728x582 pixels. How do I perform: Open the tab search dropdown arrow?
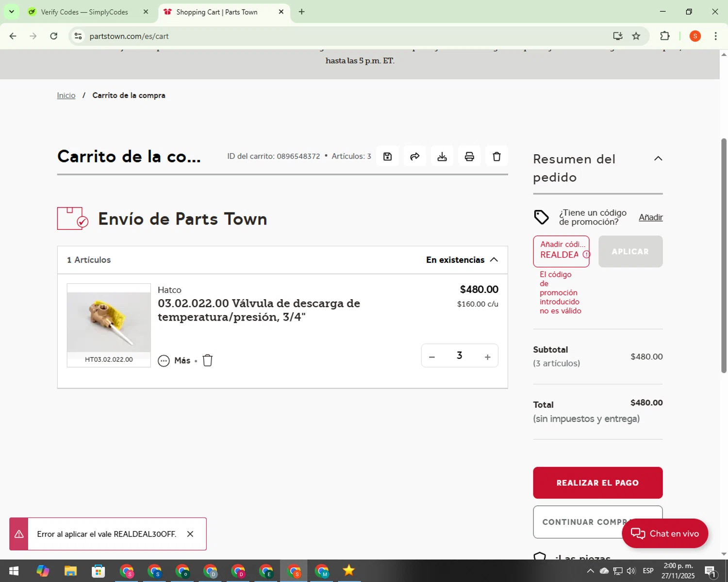click(12, 12)
